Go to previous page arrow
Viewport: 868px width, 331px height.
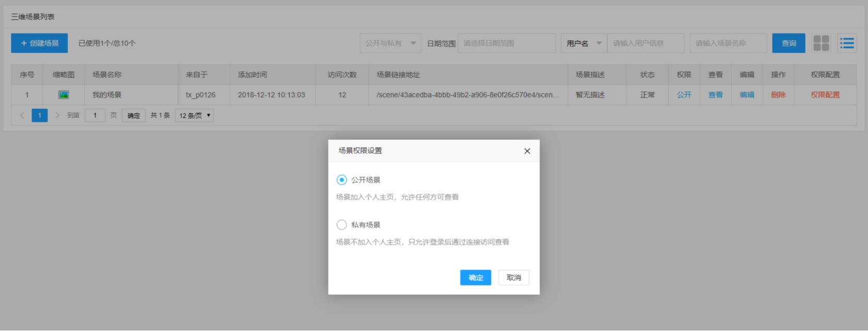22,116
